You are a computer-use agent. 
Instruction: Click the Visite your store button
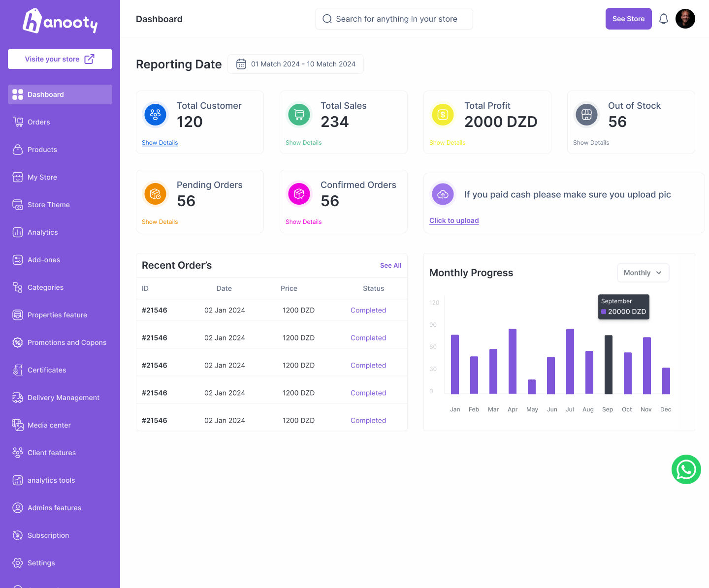point(60,59)
